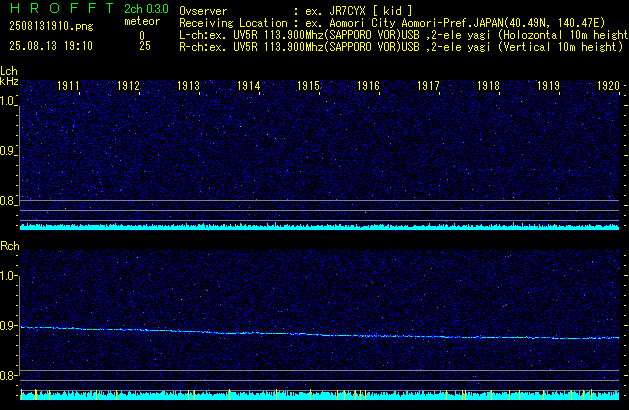Click the kHz unit label

tap(9, 81)
